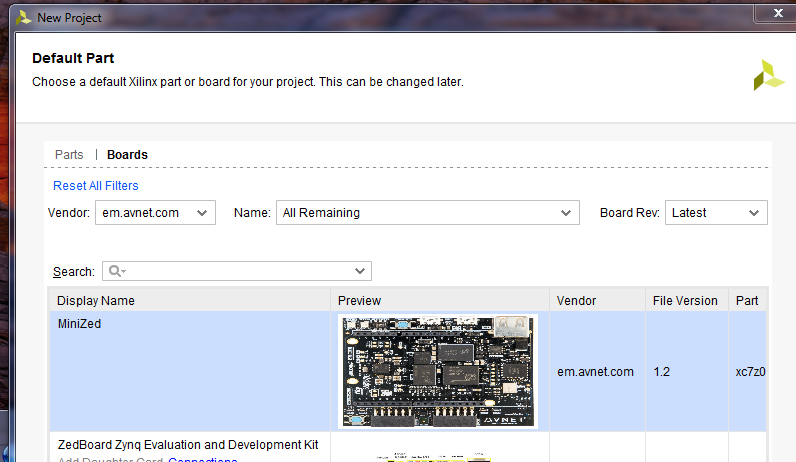Click the Preview column header
The height and width of the screenshot is (462, 796).
pos(440,301)
